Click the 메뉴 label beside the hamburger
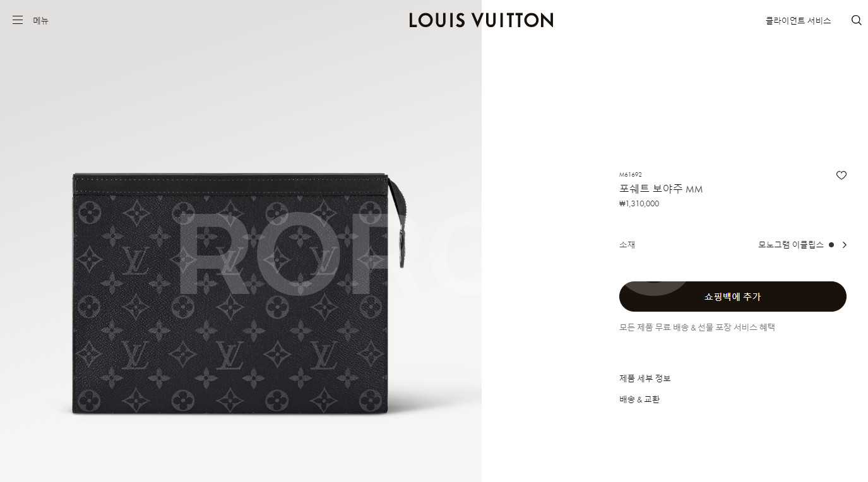 coord(41,21)
